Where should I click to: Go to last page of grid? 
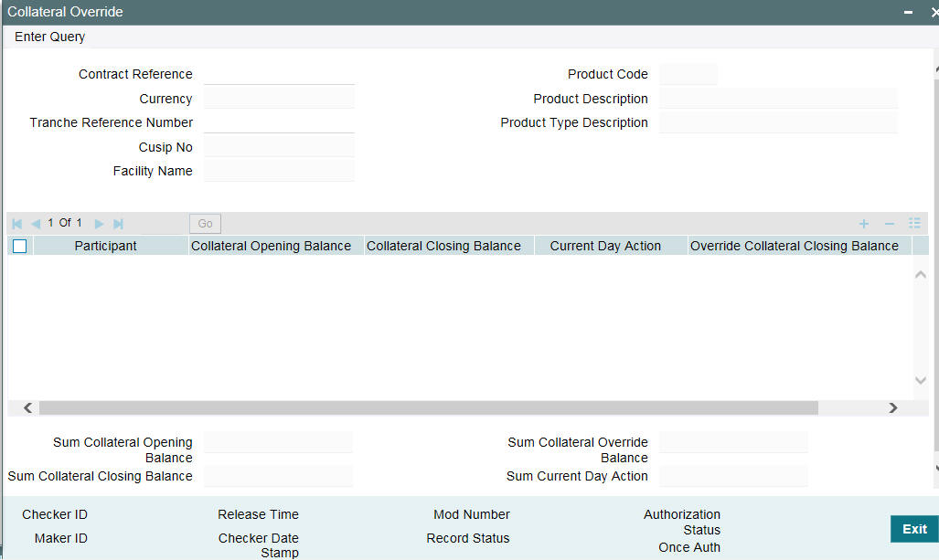point(118,224)
